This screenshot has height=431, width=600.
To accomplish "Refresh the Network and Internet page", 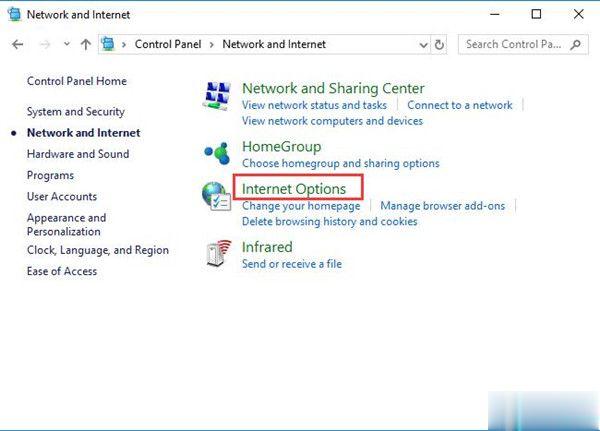I will click(439, 45).
